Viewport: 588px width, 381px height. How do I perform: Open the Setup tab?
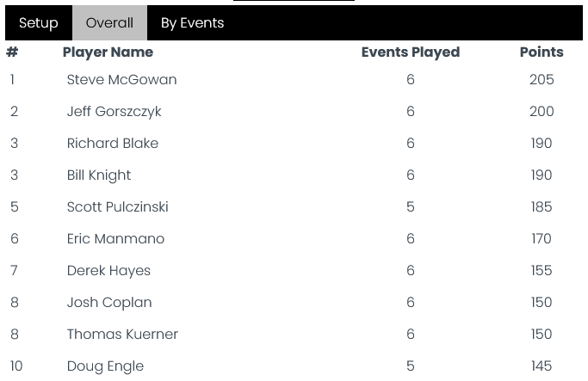point(39,23)
